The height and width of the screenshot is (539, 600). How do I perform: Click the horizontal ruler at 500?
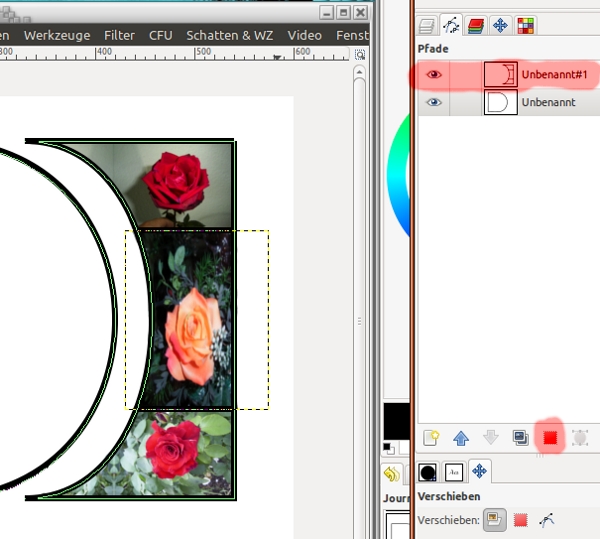click(203, 53)
